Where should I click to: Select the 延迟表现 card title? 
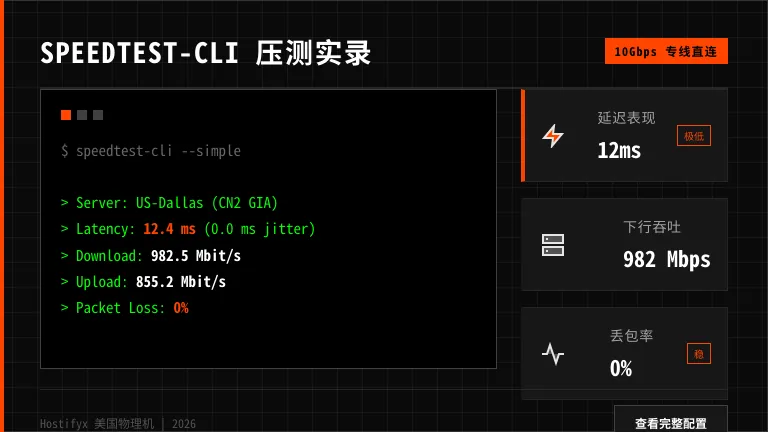pyautogui.click(x=626, y=118)
